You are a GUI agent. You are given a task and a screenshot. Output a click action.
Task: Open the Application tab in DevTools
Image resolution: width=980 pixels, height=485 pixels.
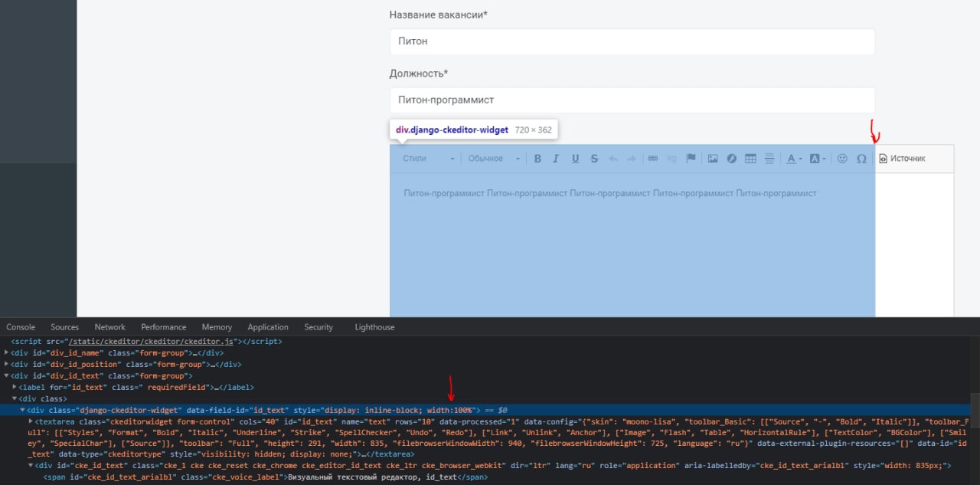[x=268, y=327]
